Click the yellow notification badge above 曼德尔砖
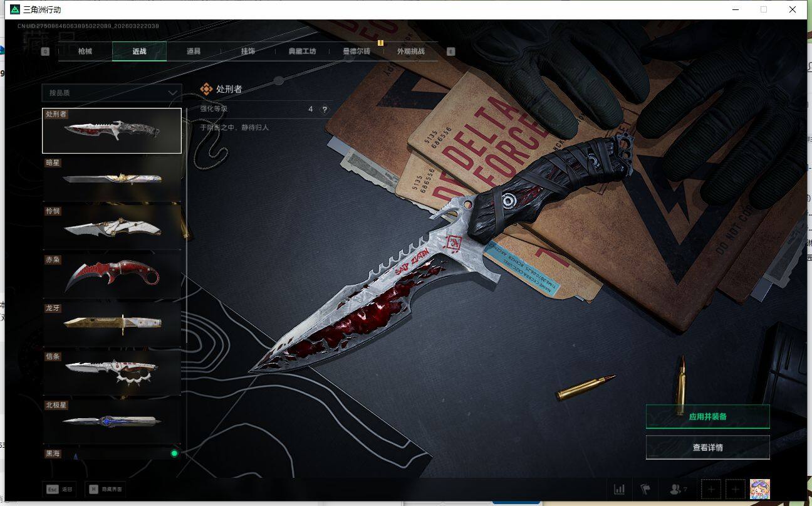This screenshot has width=812, height=506. click(x=380, y=43)
